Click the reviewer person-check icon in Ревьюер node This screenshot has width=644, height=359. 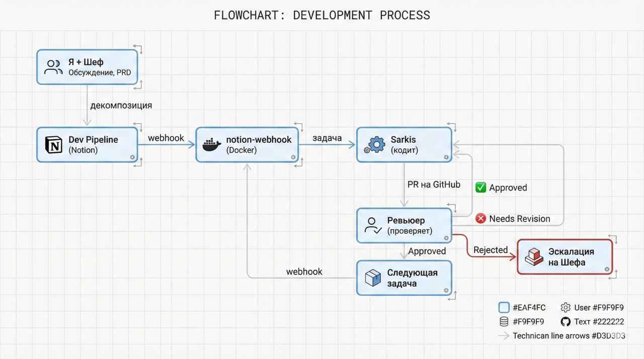tap(373, 226)
